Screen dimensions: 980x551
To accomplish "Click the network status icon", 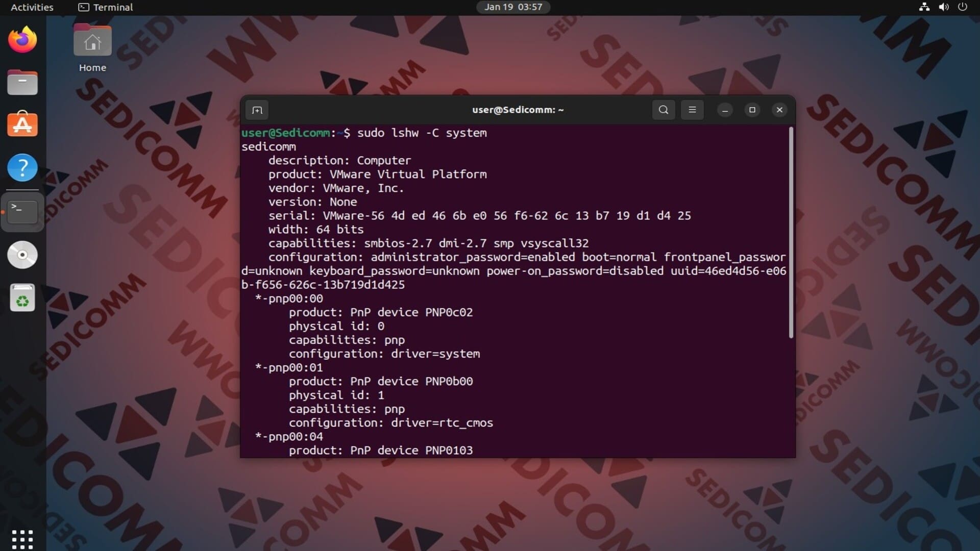I will click(924, 7).
